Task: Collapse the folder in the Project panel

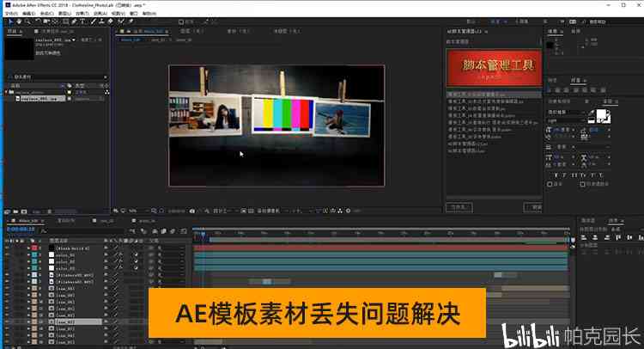Action: (6, 93)
